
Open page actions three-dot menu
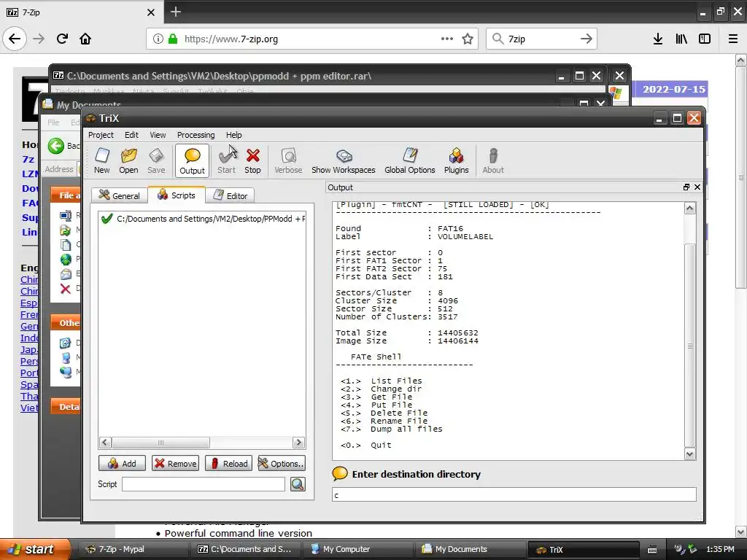447,39
